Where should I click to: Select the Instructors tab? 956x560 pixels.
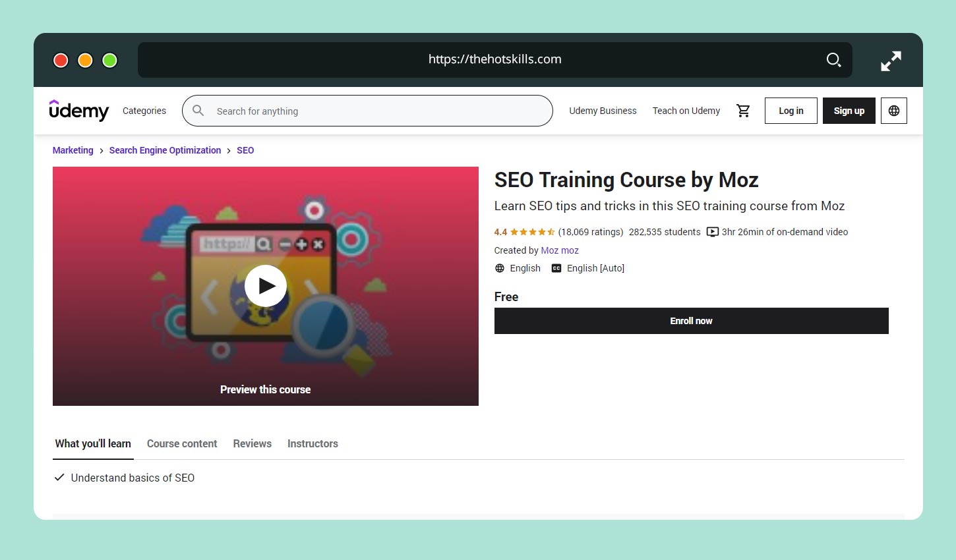click(313, 443)
